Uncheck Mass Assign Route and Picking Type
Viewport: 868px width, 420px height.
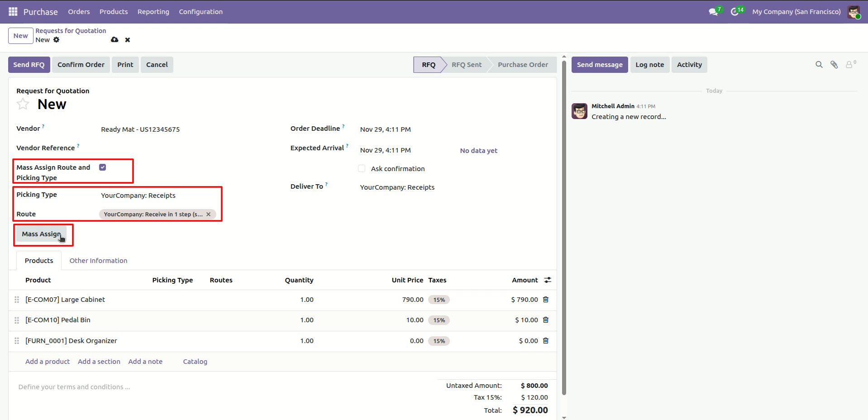point(103,167)
